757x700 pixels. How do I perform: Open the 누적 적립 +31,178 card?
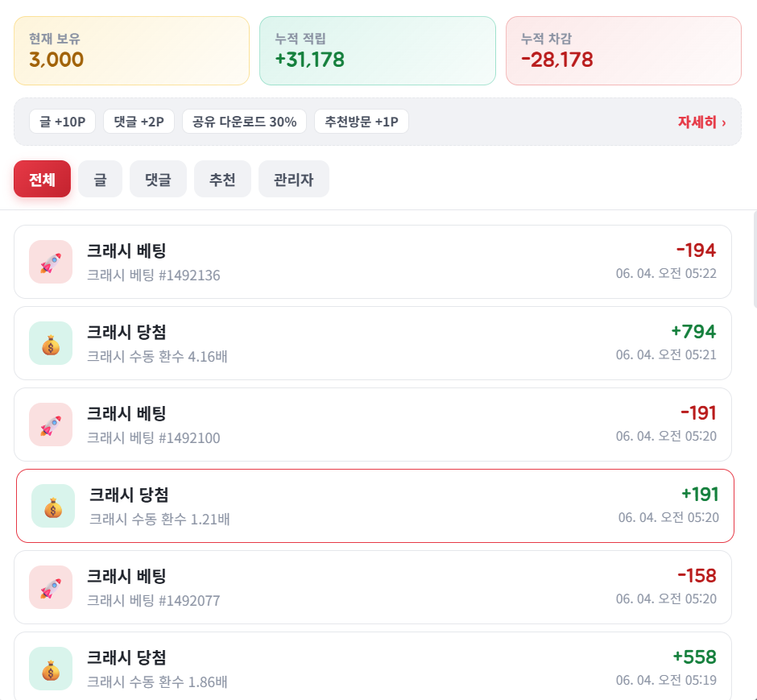pyautogui.click(x=378, y=51)
